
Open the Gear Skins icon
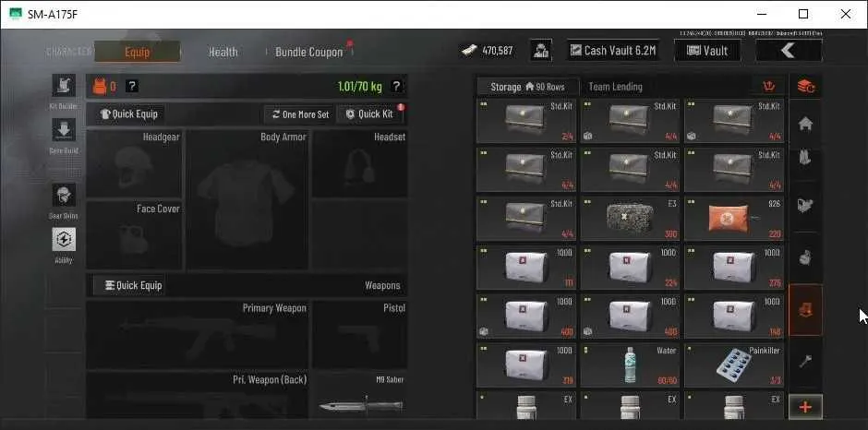64,196
